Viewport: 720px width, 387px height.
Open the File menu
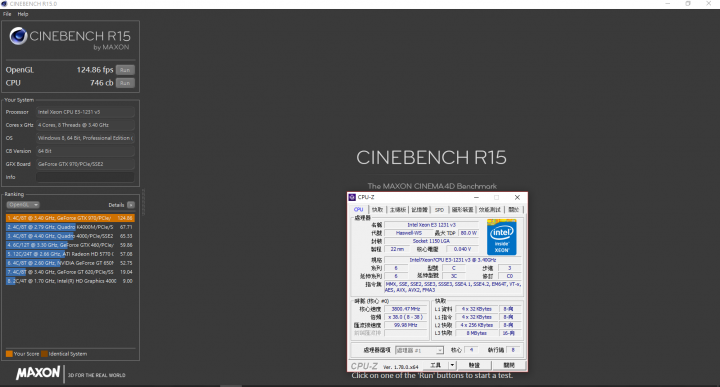[7, 14]
